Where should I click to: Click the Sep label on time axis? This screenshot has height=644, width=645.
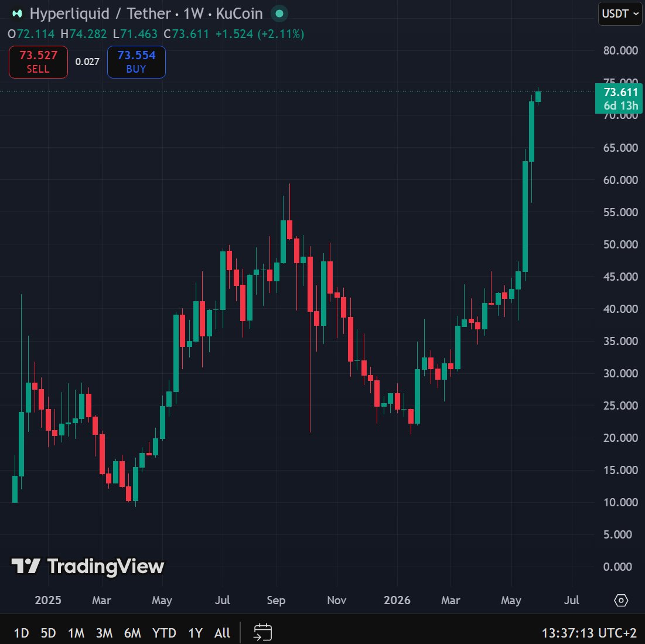(276, 601)
